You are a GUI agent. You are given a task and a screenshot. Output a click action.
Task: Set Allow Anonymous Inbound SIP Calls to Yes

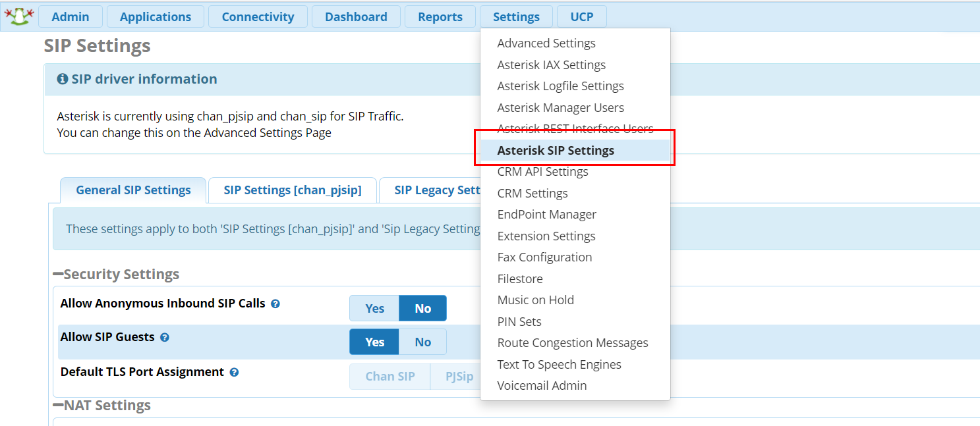(x=374, y=308)
